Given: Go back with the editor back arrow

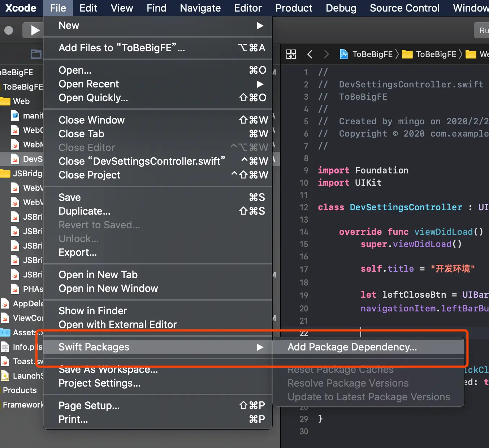Looking at the screenshot, I should (x=310, y=54).
